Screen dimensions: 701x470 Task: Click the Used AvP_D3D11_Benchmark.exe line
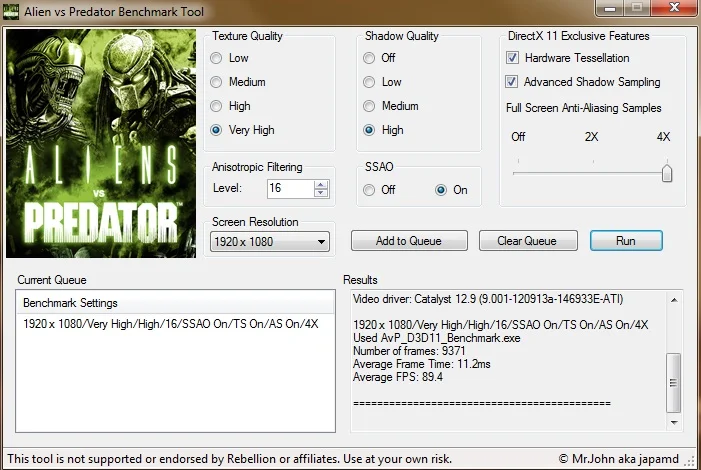pos(437,338)
